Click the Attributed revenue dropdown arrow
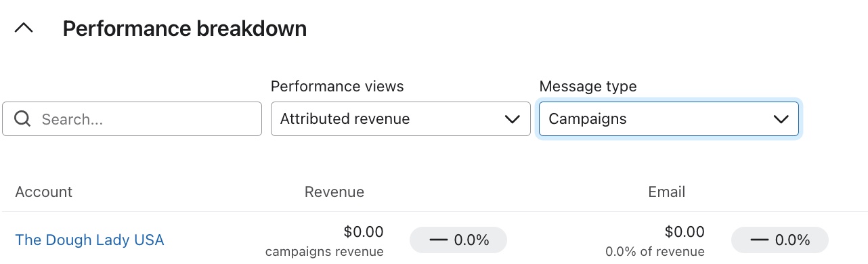Screen dimensions: 868x264 point(513,119)
